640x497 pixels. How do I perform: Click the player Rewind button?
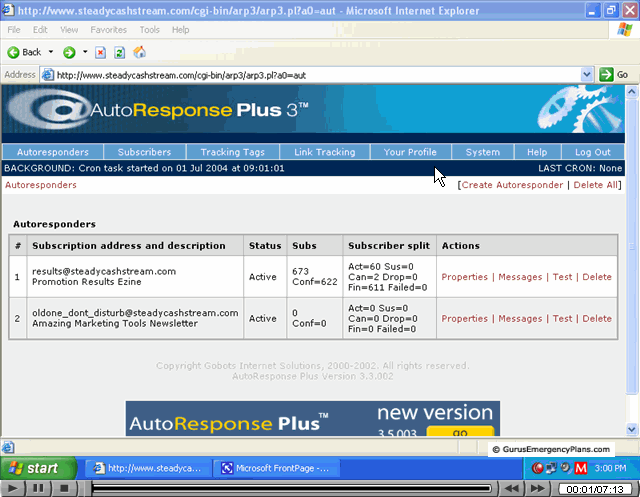511,488
